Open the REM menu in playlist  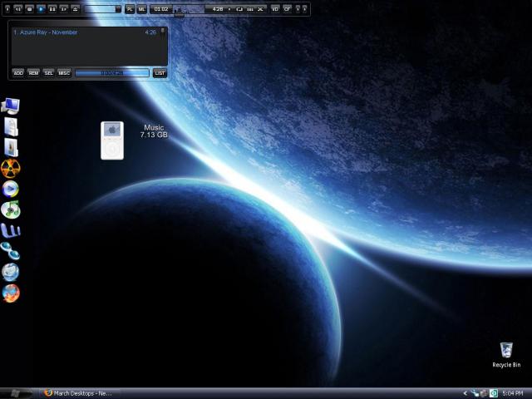point(33,73)
